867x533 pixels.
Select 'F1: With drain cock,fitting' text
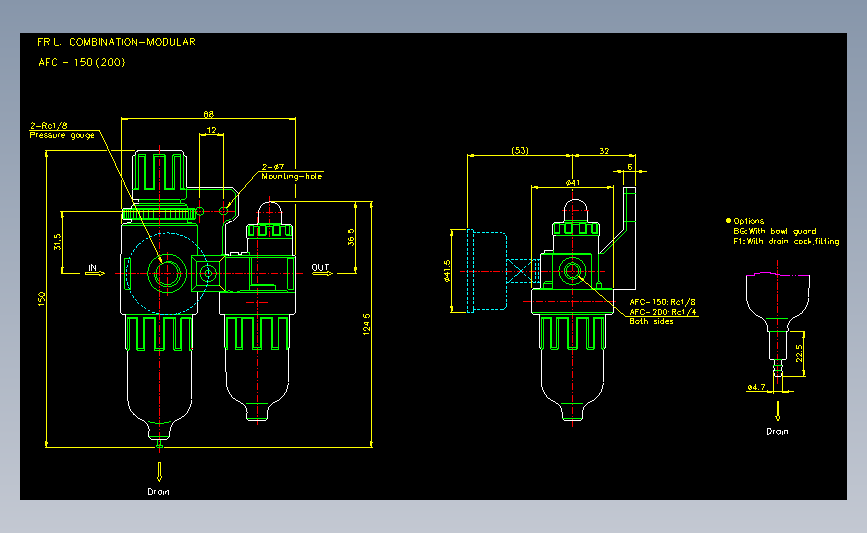pos(786,241)
